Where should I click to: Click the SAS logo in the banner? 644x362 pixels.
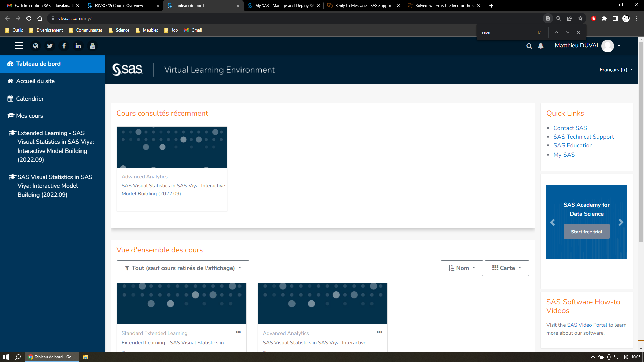(127, 69)
